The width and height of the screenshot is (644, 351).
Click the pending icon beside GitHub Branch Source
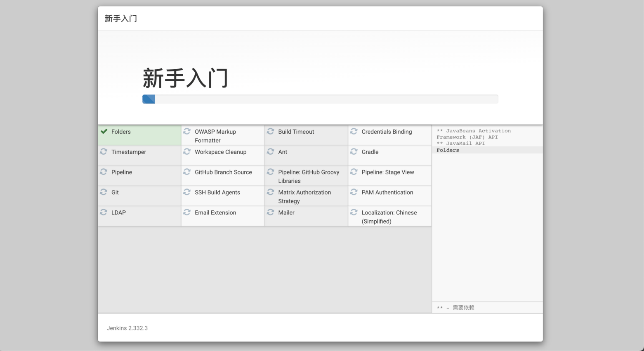coord(187,172)
